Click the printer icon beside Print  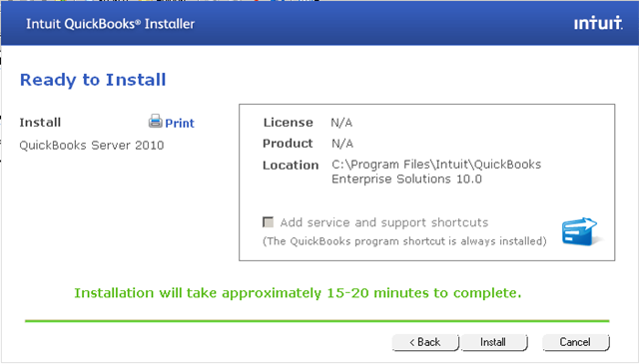(156, 122)
